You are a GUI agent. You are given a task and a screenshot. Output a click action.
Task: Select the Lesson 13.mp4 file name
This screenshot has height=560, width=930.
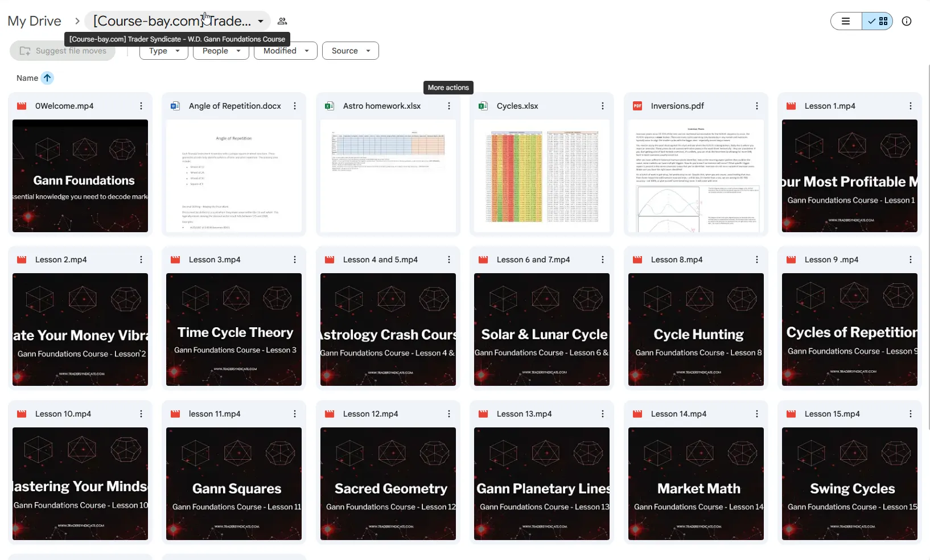[524, 414]
